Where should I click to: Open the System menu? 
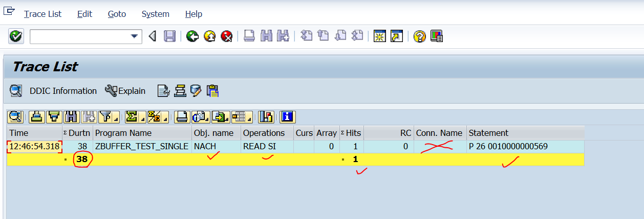tap(156, 14)
